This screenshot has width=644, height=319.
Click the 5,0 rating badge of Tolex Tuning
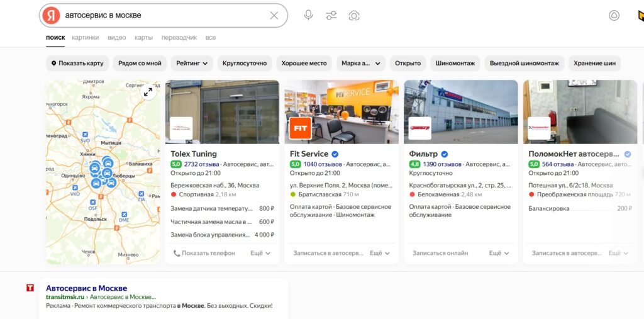176,164
